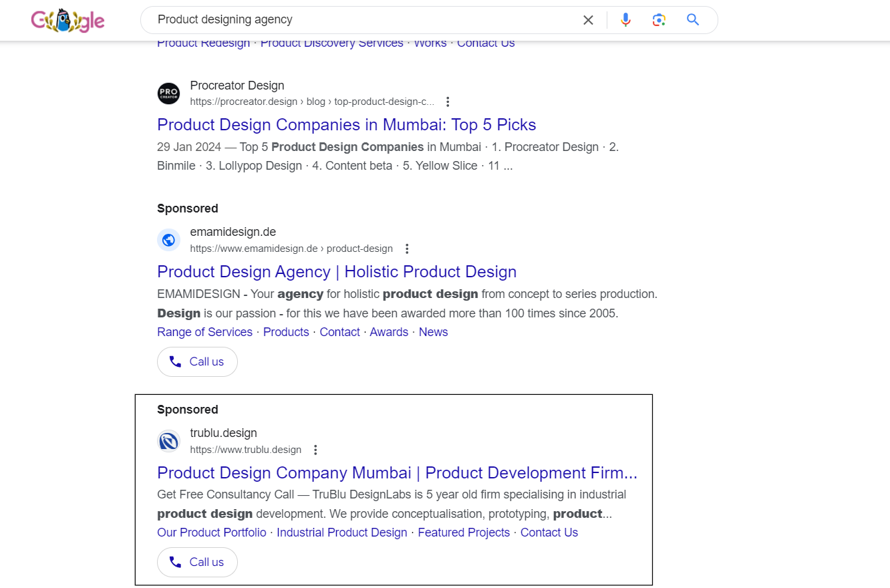This screenshot has height=588, width=890.
Task: Click the Google doodle logo
Action: point(67,21)
